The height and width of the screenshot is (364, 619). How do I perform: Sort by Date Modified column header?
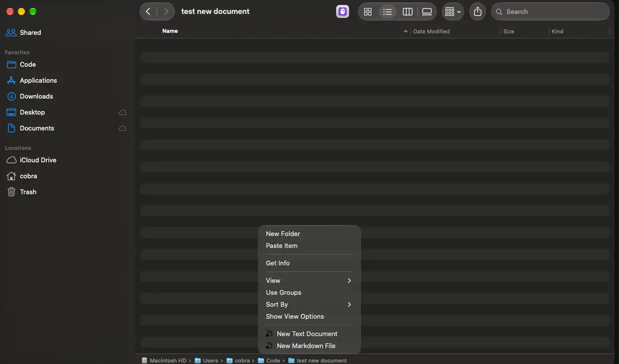pos(431,31)
